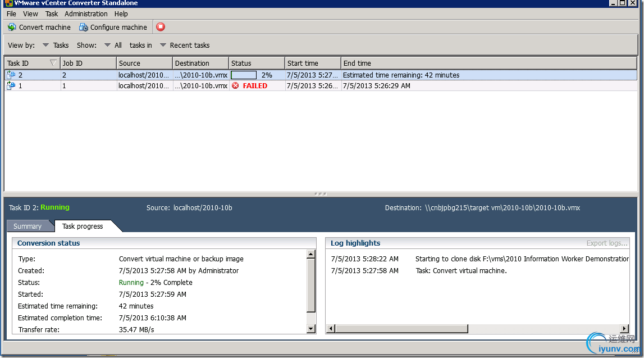644x358 pixels.
Task: Click the red FAILED status icon
Action: 235,85
